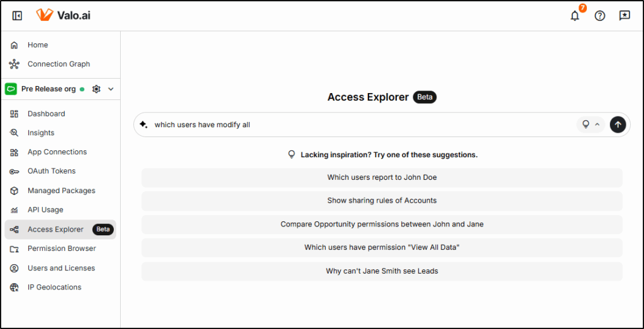Open IP Geolocations page

pyautogui.click(x=54, y=287)
